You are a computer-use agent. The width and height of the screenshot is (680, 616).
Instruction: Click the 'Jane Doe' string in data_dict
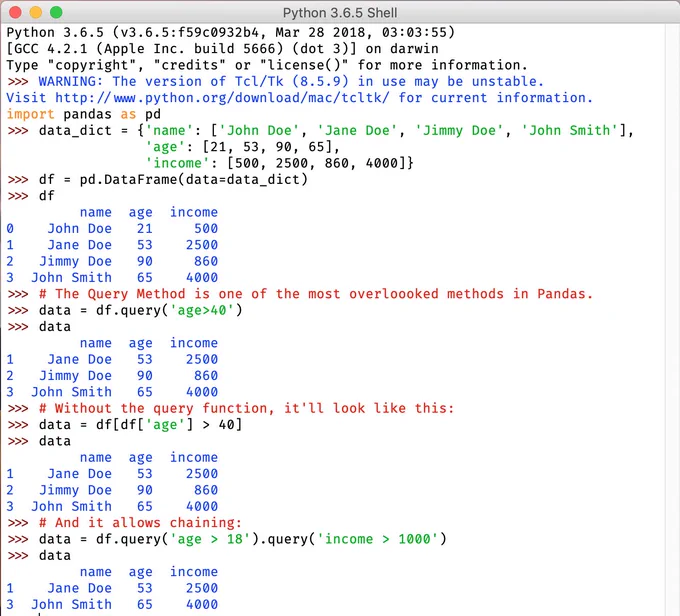[x=357, y=131]
